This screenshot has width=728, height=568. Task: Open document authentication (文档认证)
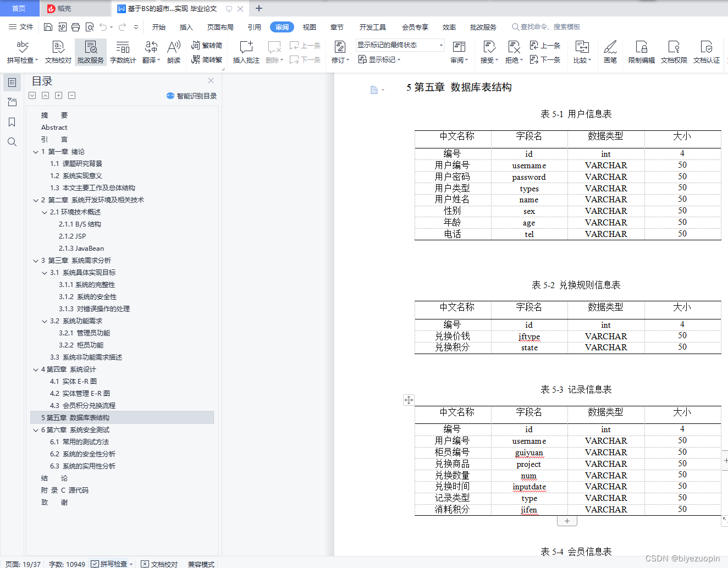pyautogui.click(x=707, y=52)
